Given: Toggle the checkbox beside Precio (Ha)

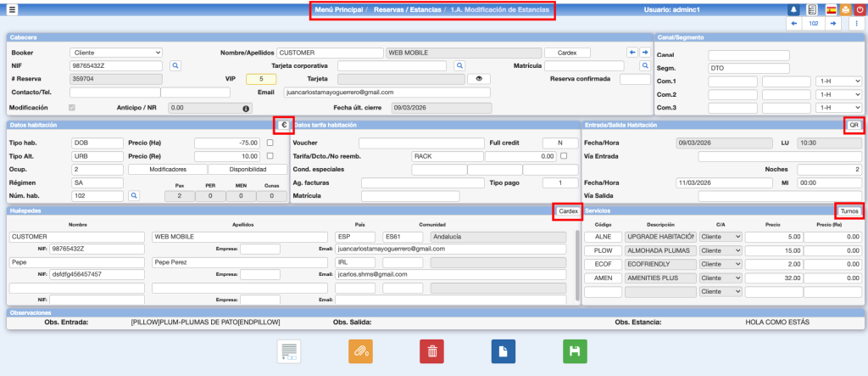Looking at the screenshot, I should click(270, 143).
